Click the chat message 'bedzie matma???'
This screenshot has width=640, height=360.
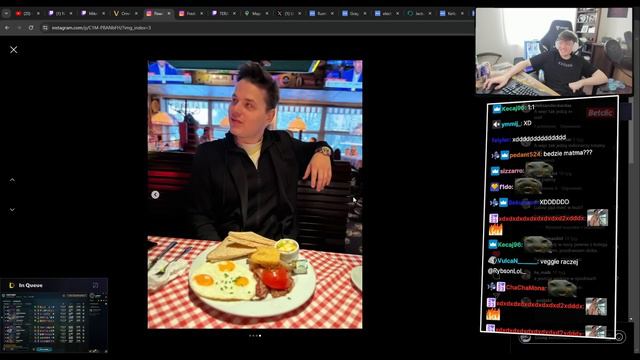pyautogui.click(x=568, y=153)
